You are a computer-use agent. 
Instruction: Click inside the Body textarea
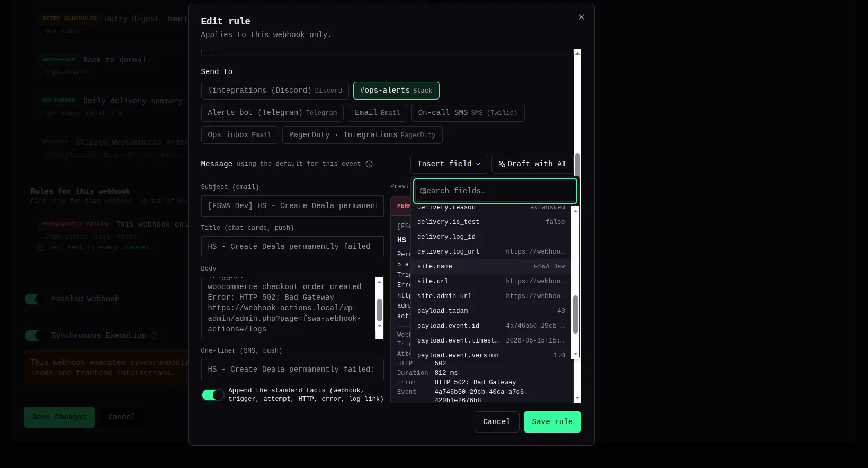tap(289, 308)
